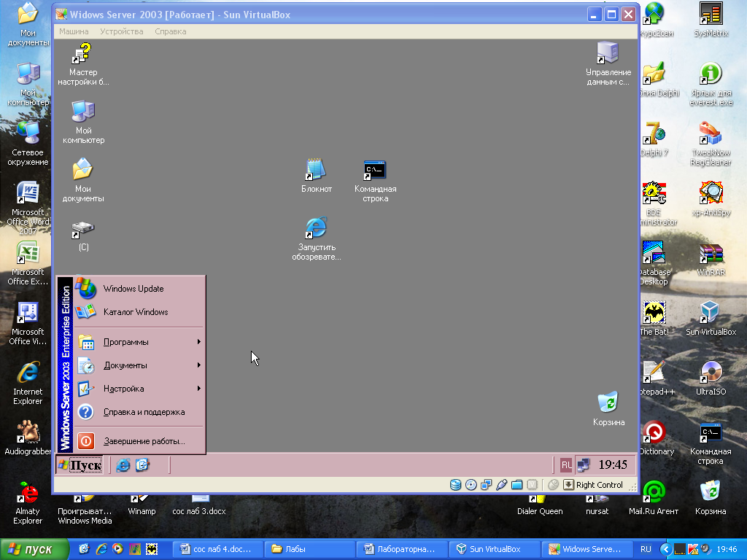Select the Mail.Ru Агент host desktop icon

[654, 498]
